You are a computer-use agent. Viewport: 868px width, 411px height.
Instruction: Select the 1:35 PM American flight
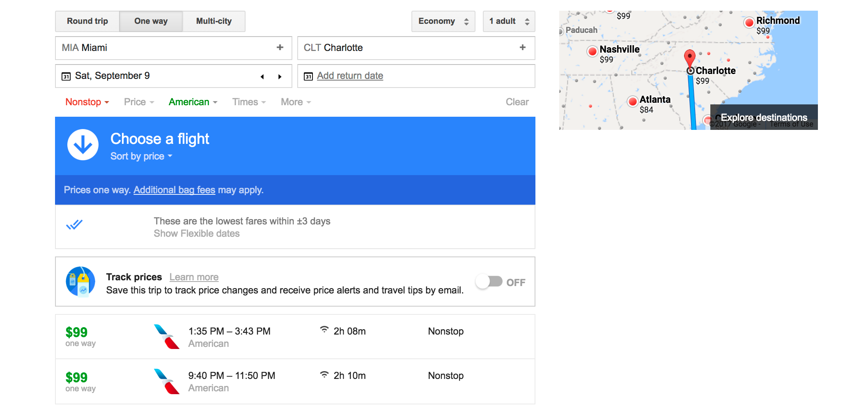pos(295,337)
